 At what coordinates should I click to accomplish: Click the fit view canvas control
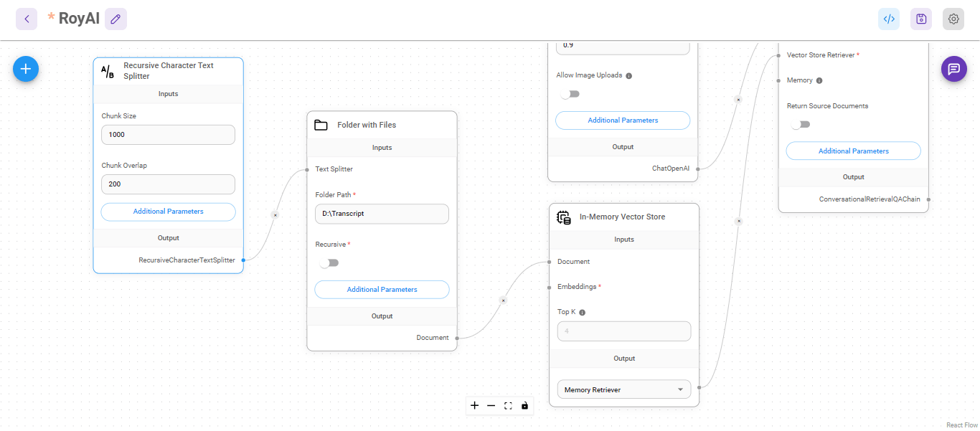[x=508, y=406]
